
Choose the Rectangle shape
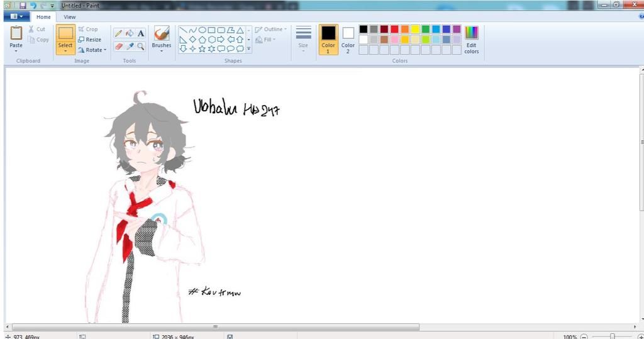(x=211, y=30)
